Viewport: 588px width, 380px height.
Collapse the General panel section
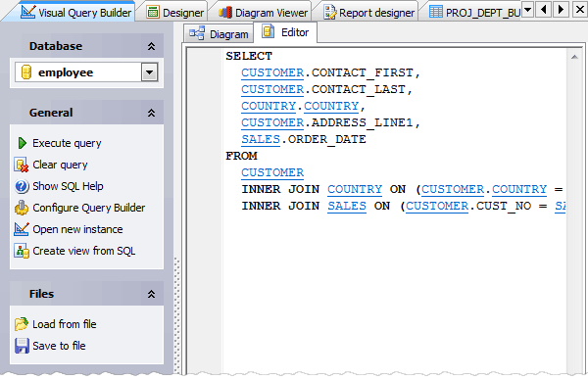[x=151, y=113]
